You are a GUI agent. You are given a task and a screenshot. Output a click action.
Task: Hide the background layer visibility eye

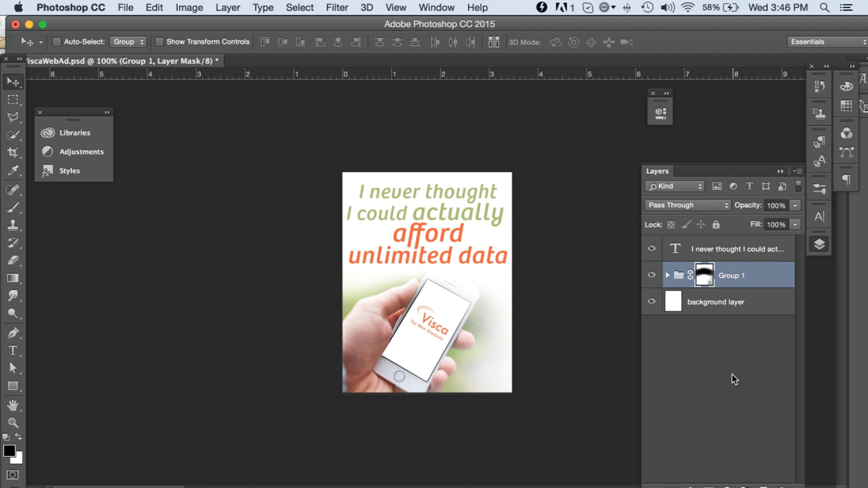(x=651, y=301)
